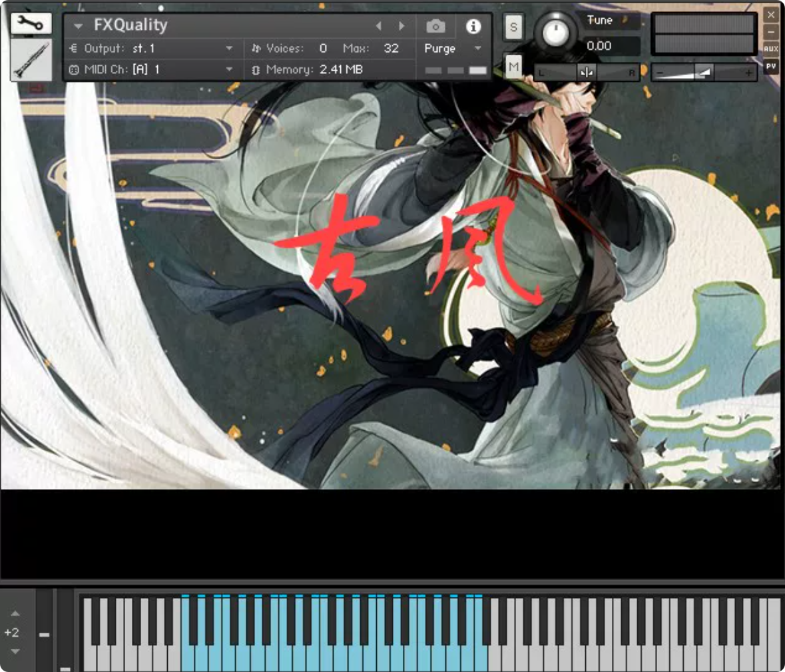
Task: Click the Memory value 2.41 MB
Action: pos(341,70)
